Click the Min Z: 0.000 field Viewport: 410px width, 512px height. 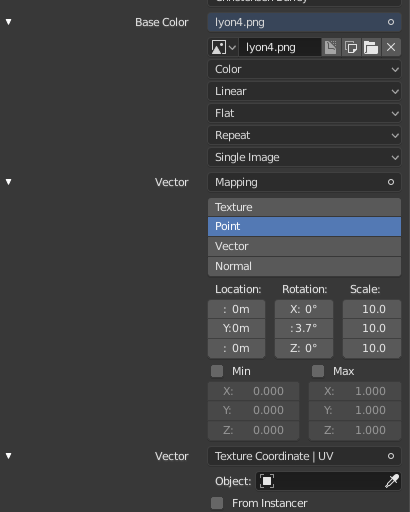tap(253, 430)
